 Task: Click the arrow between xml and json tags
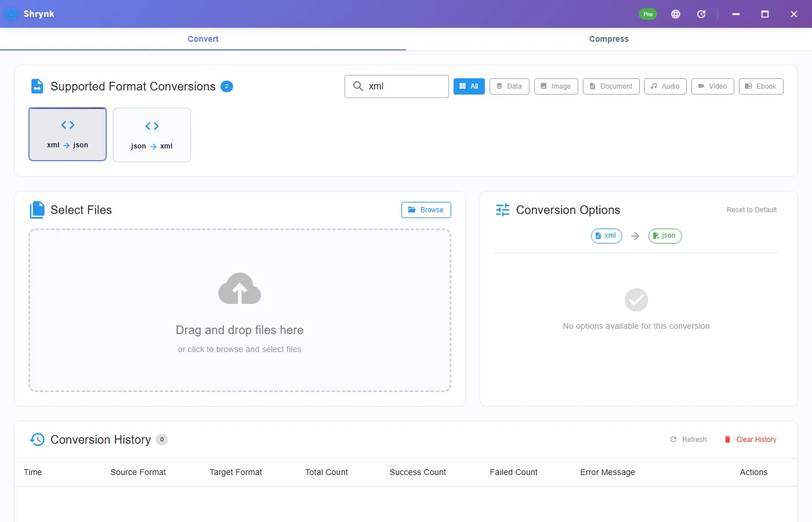coord(635,236)
